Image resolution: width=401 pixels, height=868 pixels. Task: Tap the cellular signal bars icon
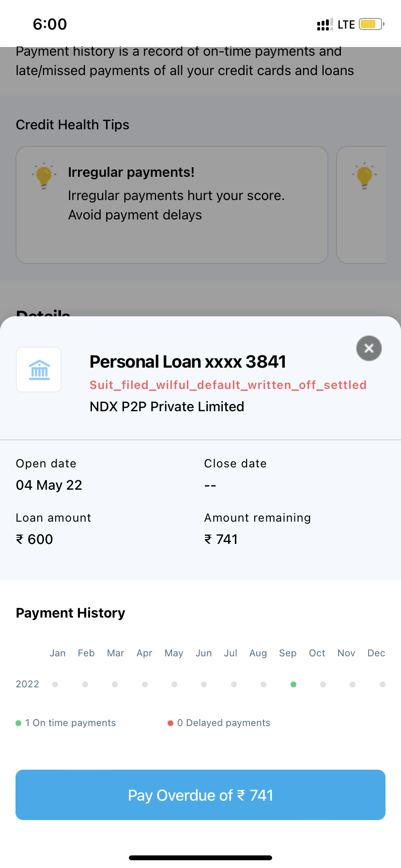point(324,25)
